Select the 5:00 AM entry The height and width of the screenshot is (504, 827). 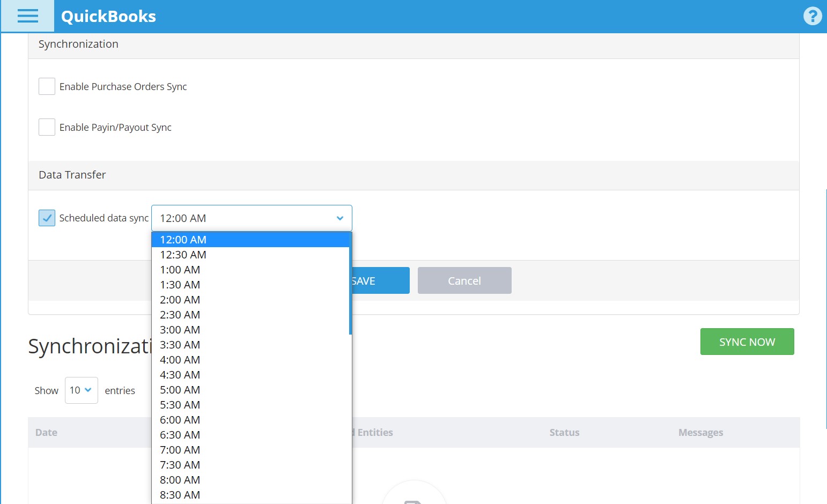[250, 390]
